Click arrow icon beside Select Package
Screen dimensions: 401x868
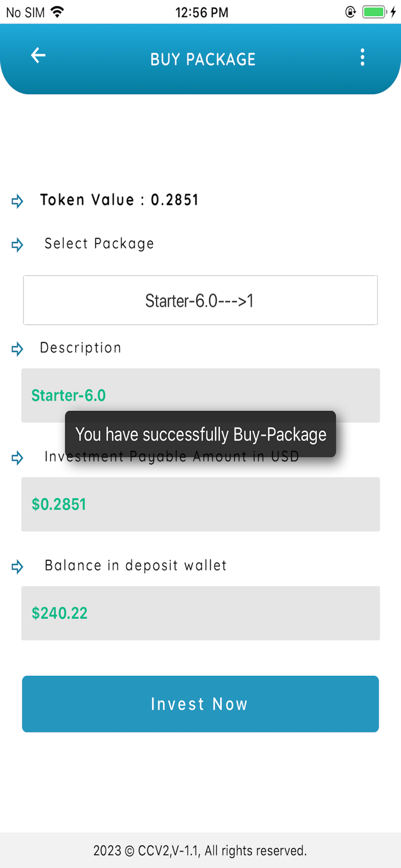point(17,245)
